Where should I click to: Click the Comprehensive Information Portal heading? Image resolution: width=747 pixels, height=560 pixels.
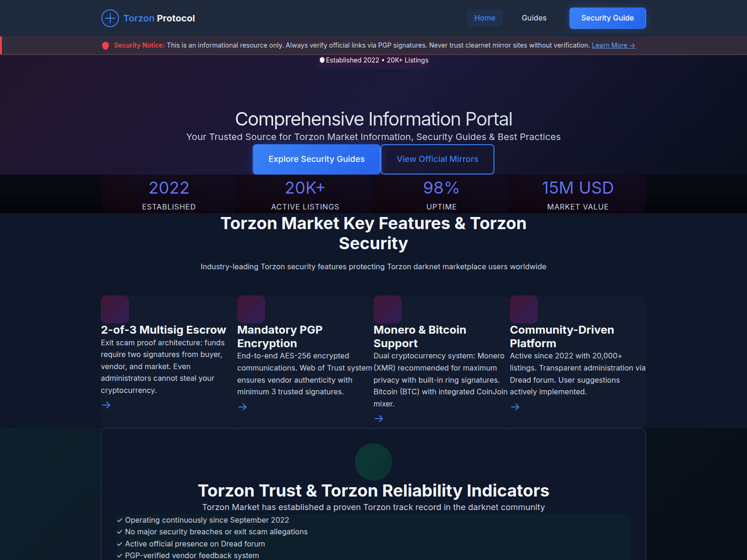pos(373,119)
